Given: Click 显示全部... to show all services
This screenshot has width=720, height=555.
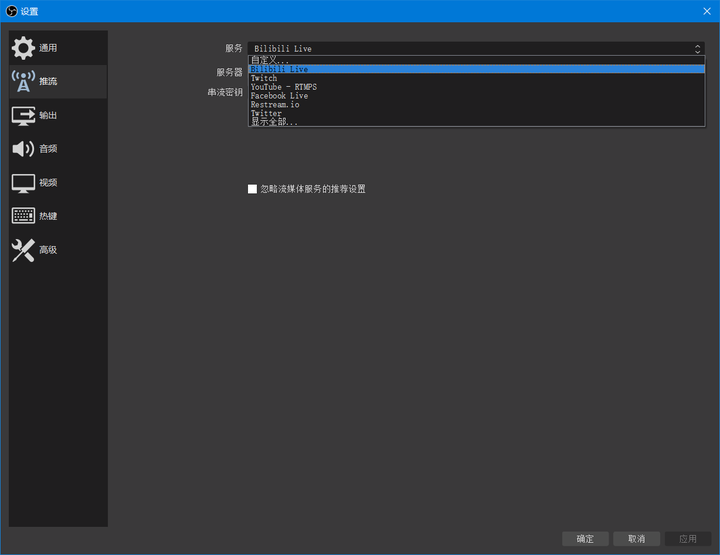Looking at the screenshot, I should (x=476, y=122).
